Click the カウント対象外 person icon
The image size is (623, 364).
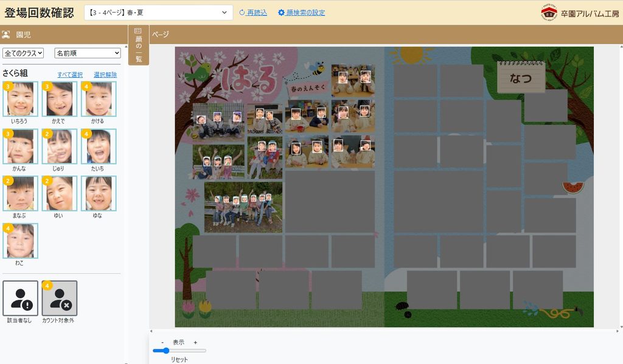pos(60,298)
